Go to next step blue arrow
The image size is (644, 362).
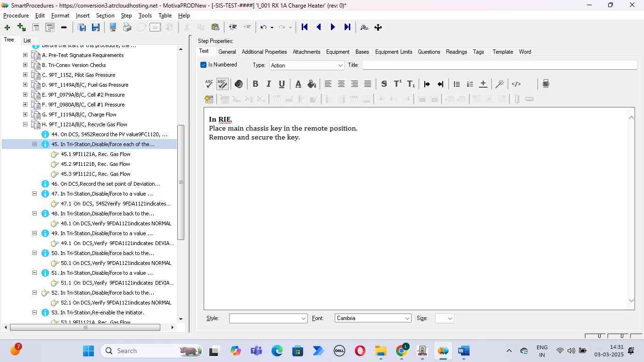tap(333, 27)
